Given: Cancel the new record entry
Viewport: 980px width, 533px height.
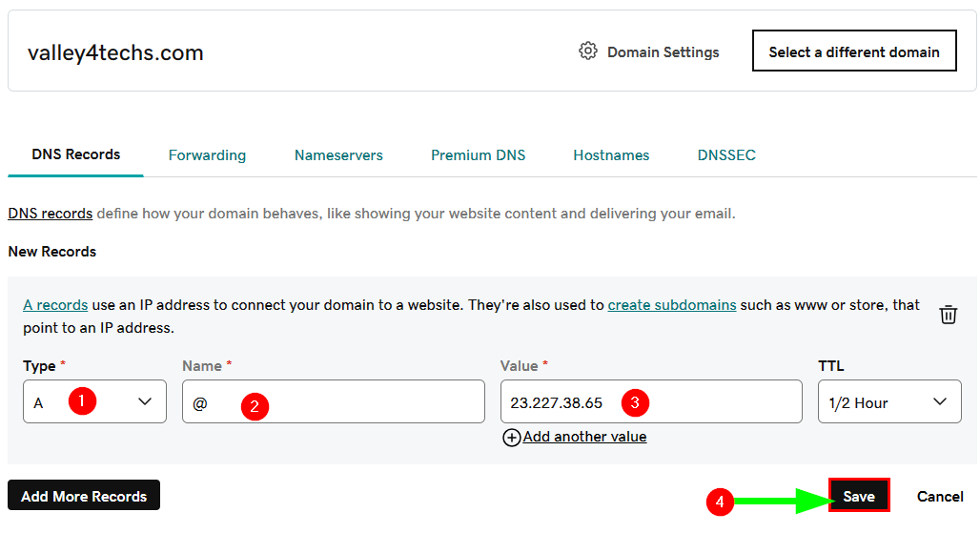Looking at the screenshot, I should pyautogui.click(x=940, y=496).
